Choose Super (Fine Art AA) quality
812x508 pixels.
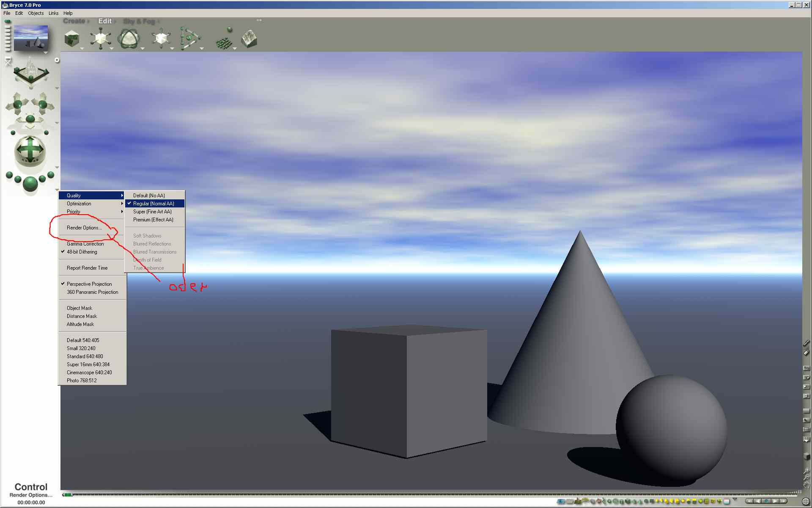coord(152,212)
